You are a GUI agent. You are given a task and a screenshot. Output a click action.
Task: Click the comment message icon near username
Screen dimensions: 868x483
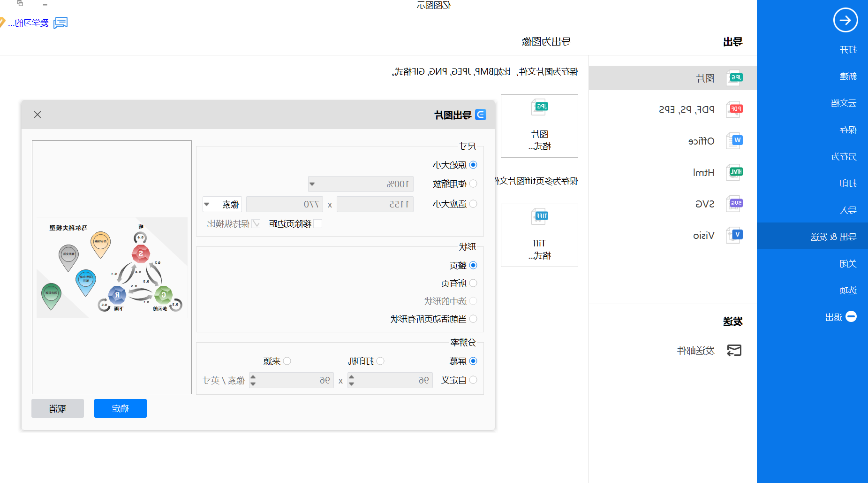coord(60,23)
